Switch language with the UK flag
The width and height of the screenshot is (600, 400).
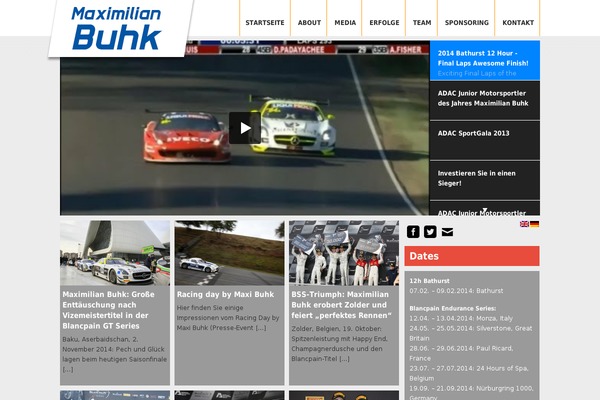(524, 224)
